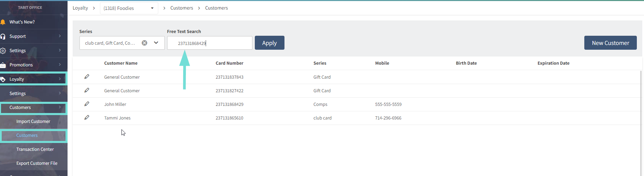Click inside the Free Text Search field
The width and height of the screenshot is (644, 176).
(210, 43)
